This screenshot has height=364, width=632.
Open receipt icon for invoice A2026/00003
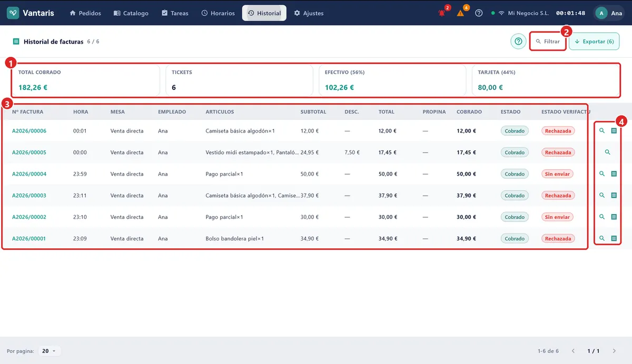point(614,195)
